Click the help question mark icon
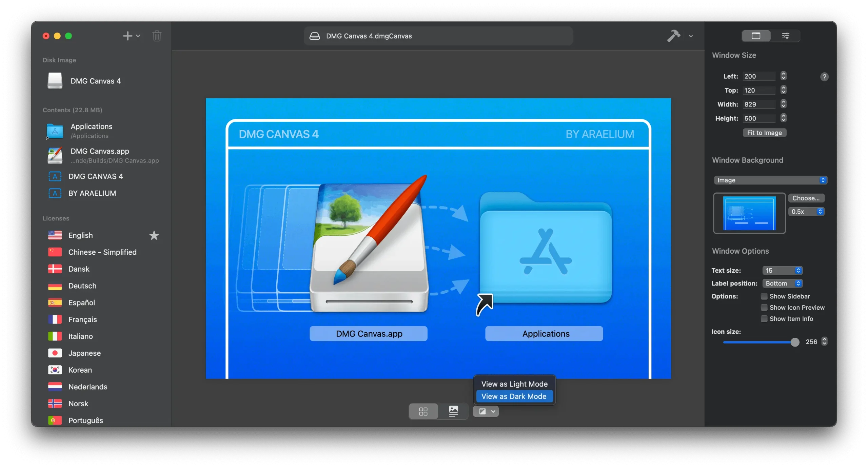868x468 pixels. click(824, 77)
